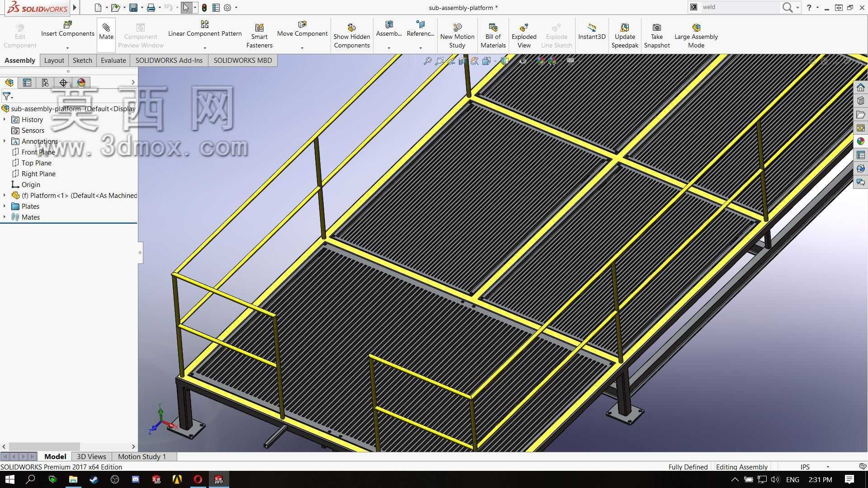Switch to the Sketch tab
Image resolution: width=868 pixels, height=488 pixels.
pos(82,61)
